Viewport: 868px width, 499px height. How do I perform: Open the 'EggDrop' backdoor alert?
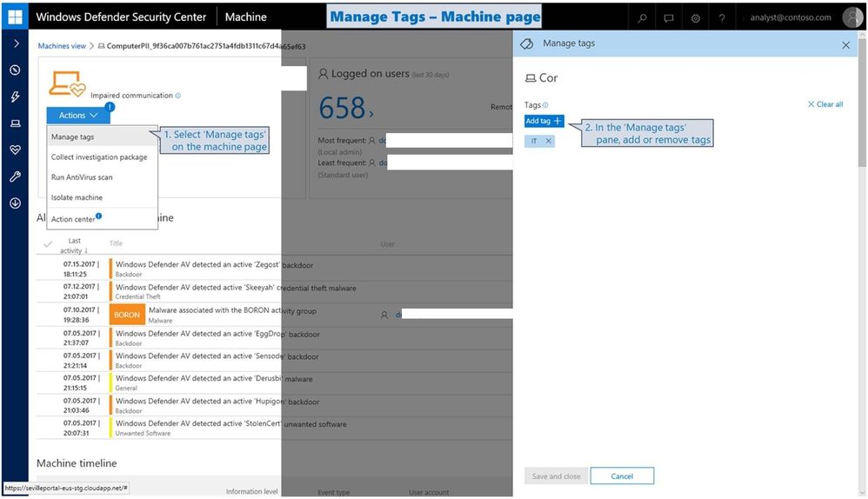tap(217, 334)
